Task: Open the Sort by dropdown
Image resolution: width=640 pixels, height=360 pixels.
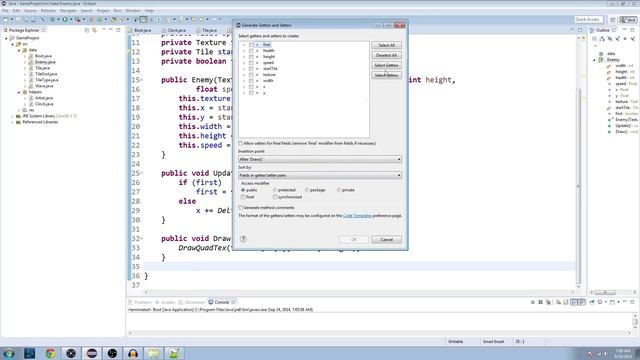Action: (320, 175)
